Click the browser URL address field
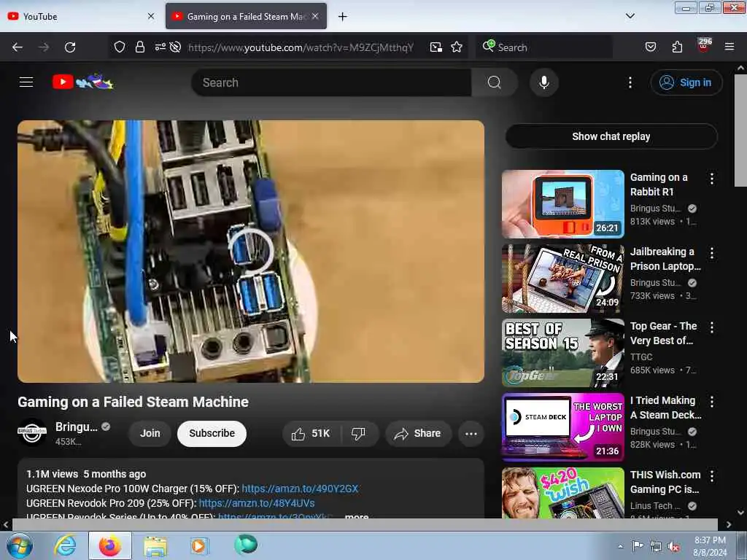Viewport: 747px width, 560px height. click(x=301, y=47)
